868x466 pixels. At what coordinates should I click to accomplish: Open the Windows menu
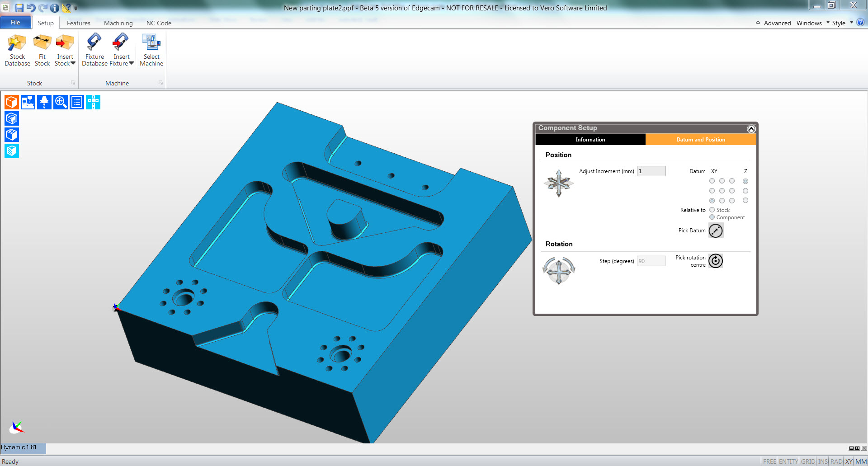809,23
